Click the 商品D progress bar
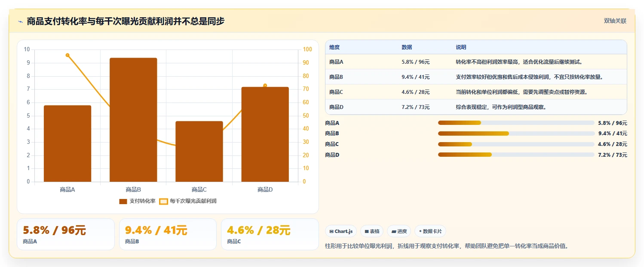The image size is (644, 267). coord(516,155)
